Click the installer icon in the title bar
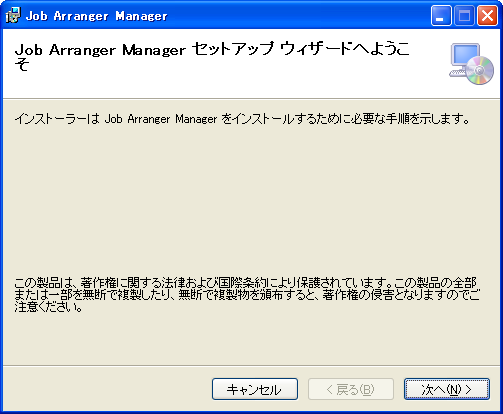 click(x=13, y=15)
